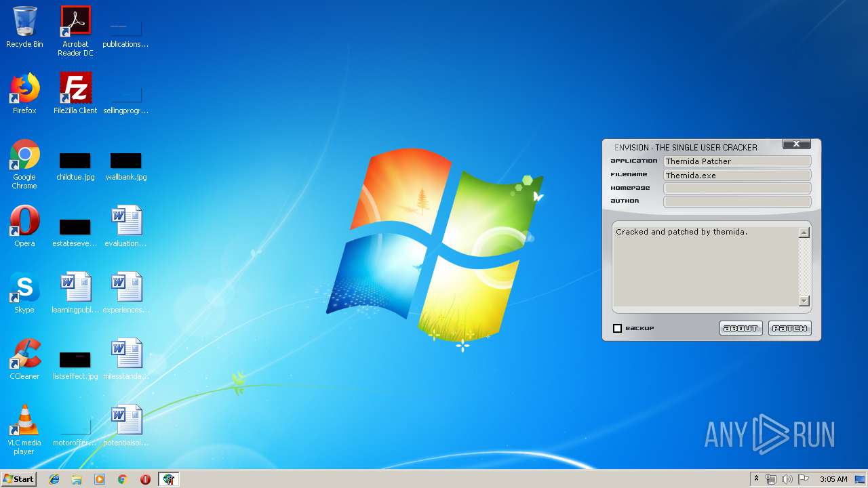This screenshot has width=868, height=488.
Task: Open VLC media player shortcut
Action: coord(24,430)
